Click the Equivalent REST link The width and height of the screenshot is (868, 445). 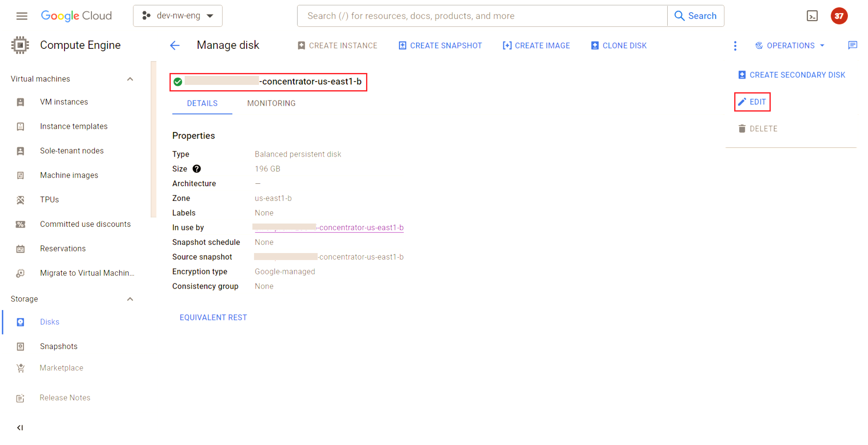(x=213, y=317)
